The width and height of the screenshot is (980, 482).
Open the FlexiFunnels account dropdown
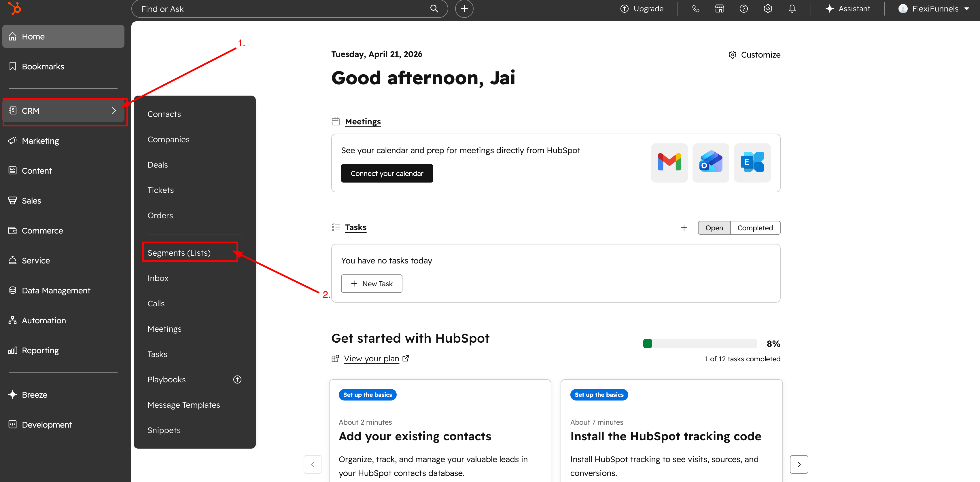[934, 9]
